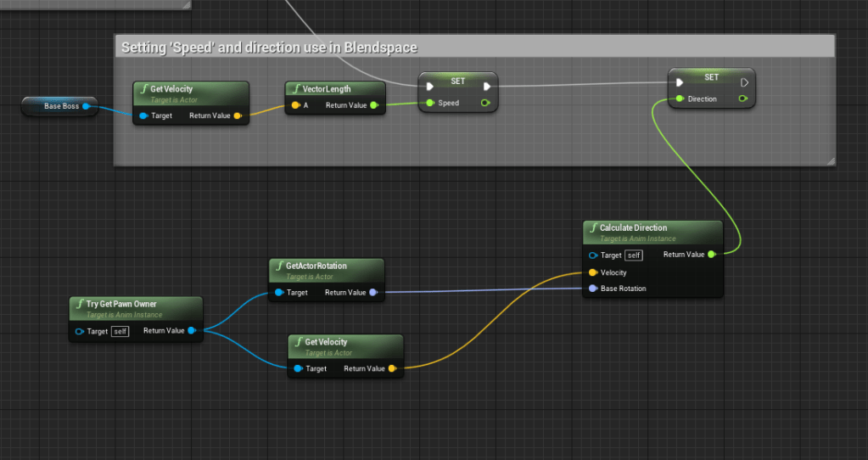Screen dimensions: 868x460
Task: Click the Calculate Direction Velocity input pin
Action: 592,272
